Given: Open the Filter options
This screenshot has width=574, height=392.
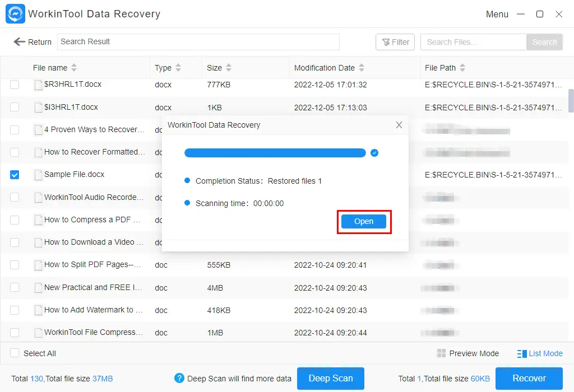Looking at the screenshot, I should click(395, 42).
